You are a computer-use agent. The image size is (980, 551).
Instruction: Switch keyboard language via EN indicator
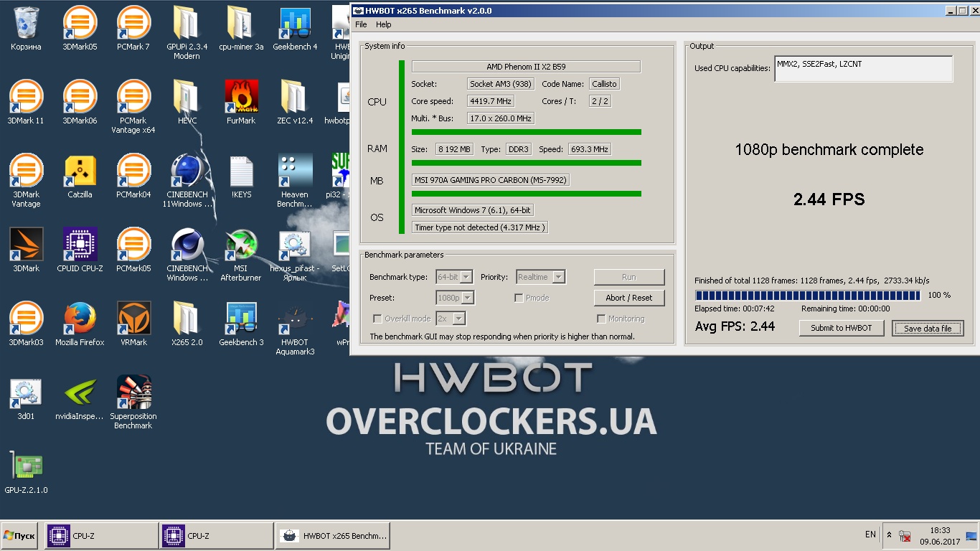(x=870, y=534)
